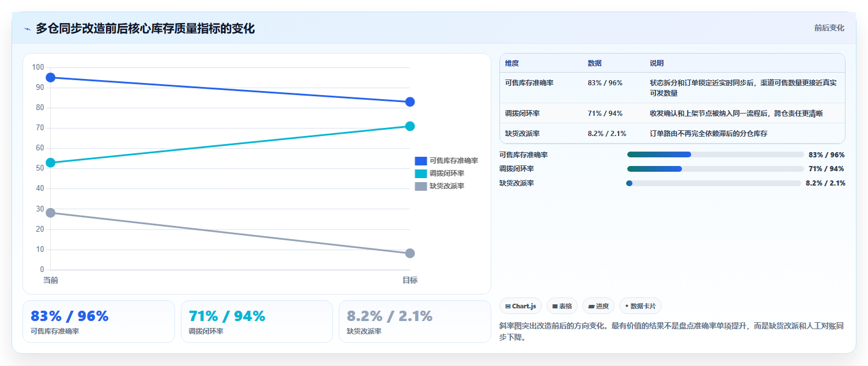Toggle 调拨闭环率 legend color box
This screenshot has height=366, width=868.
pos(420,173)
